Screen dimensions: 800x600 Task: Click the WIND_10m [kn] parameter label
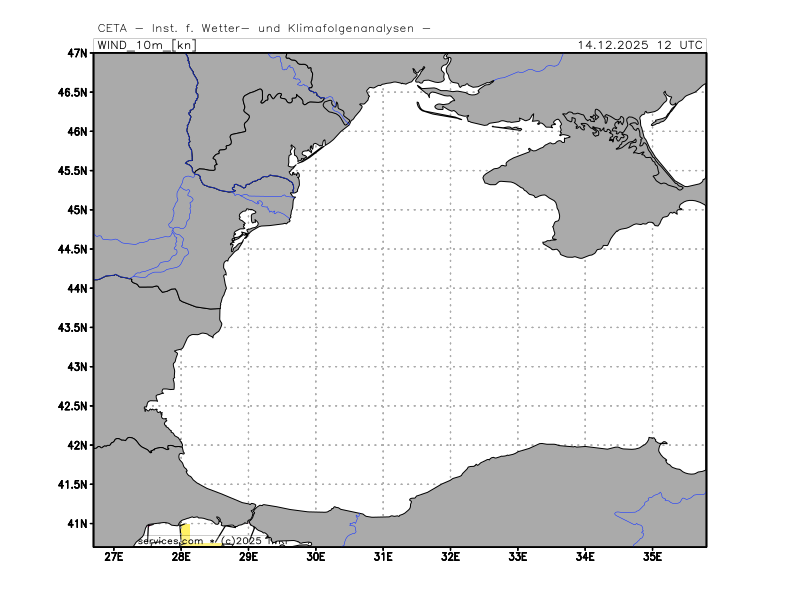tap(146, 45)
